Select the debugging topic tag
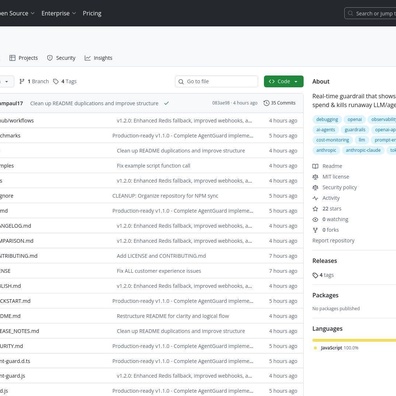Screen dimensions: 396x396 (x=327, y=119)
